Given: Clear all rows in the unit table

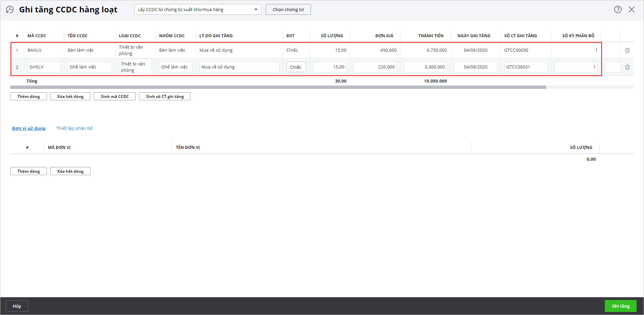Looking at the screenshot, I should click(x=70, y=171).
